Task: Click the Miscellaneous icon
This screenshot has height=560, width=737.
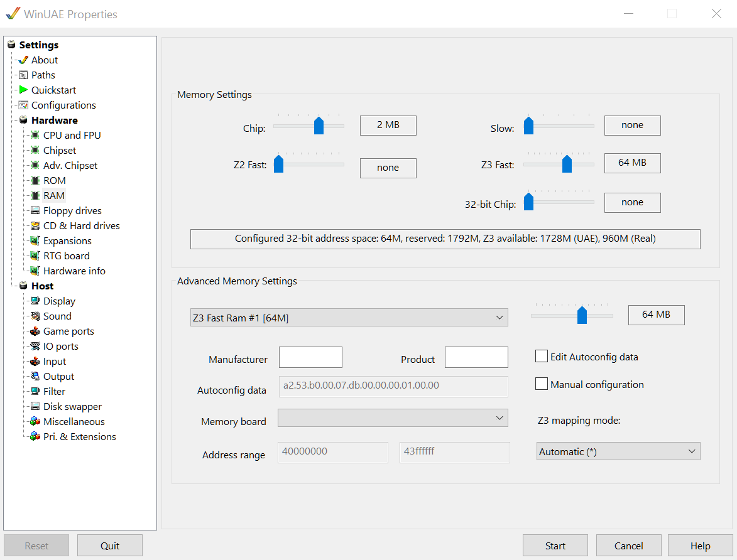Action: click(x=35, y=421)
